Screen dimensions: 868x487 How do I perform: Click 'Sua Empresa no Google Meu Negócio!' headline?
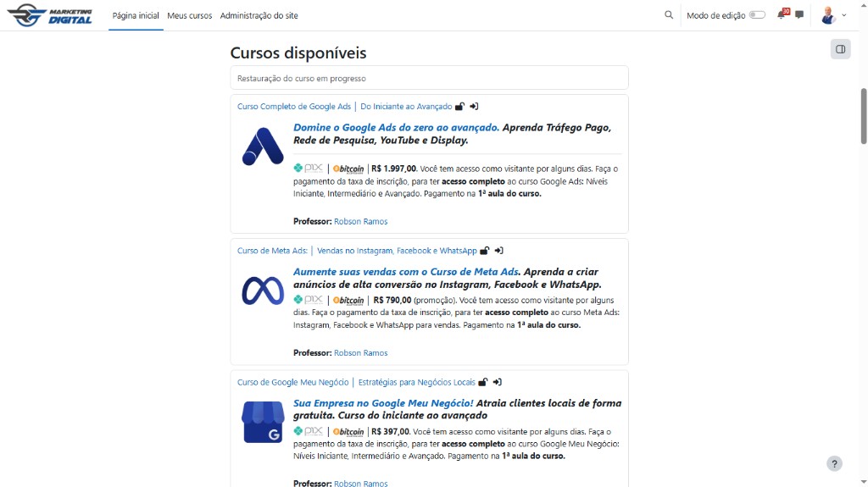(x=384, y=403)
